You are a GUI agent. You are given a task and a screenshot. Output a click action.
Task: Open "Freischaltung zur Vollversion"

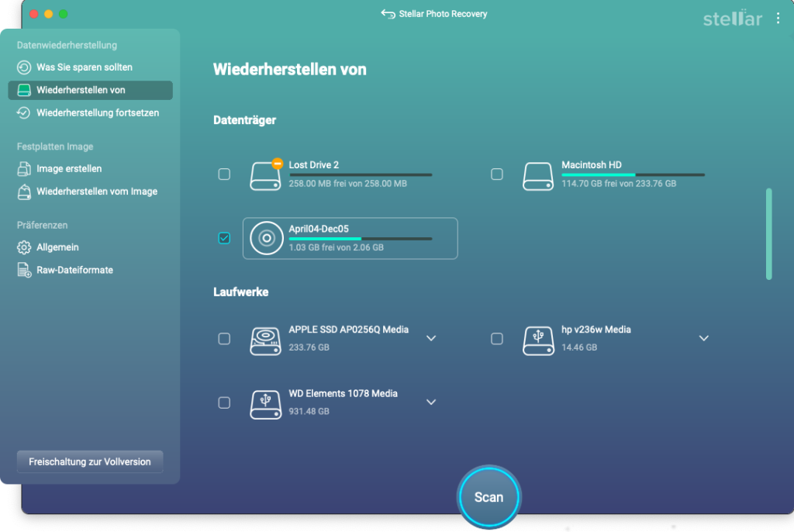click(89, 461)
